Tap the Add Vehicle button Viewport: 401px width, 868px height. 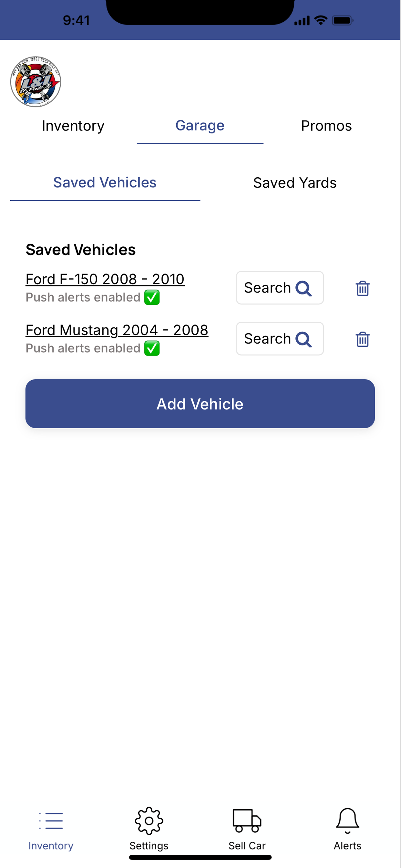click(200, 404)
